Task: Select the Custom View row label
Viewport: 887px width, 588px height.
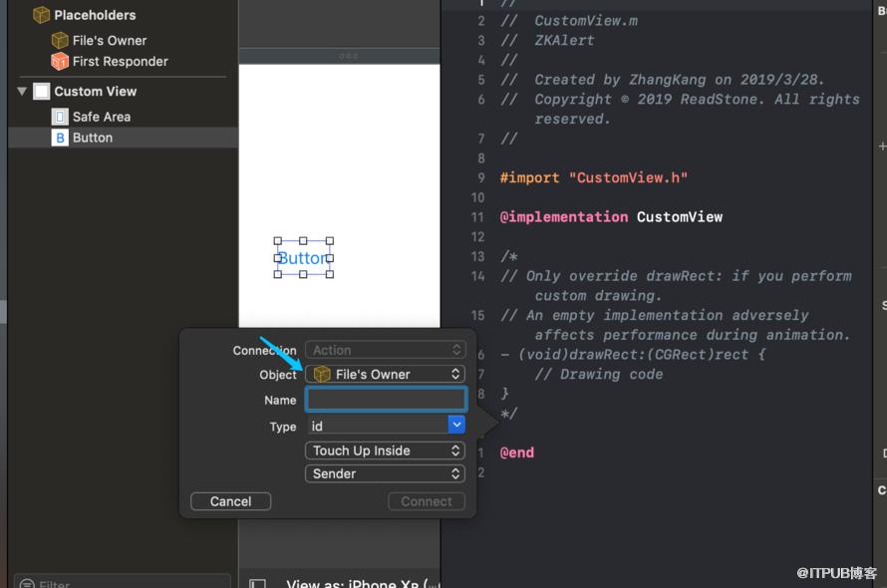Action: pos(96,91)
